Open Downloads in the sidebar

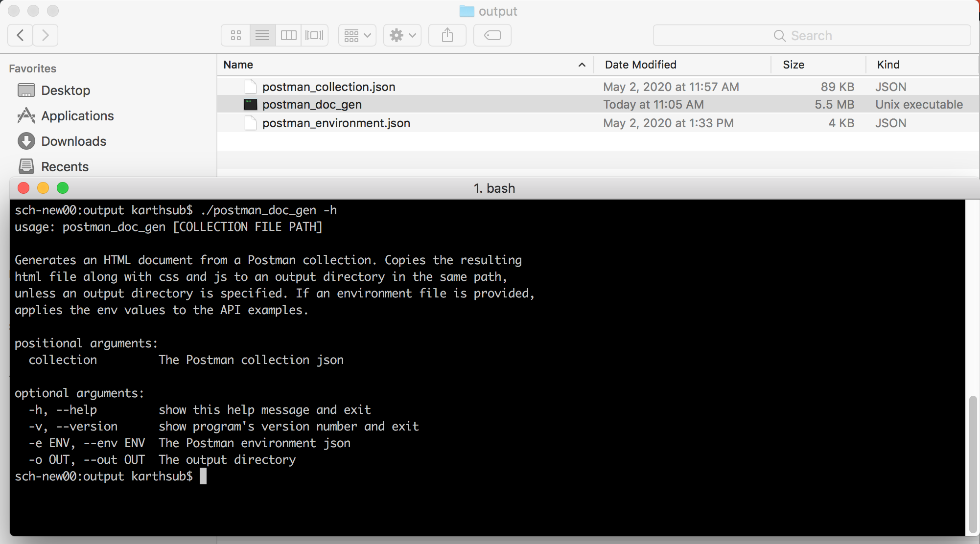(x=73, y=141)
